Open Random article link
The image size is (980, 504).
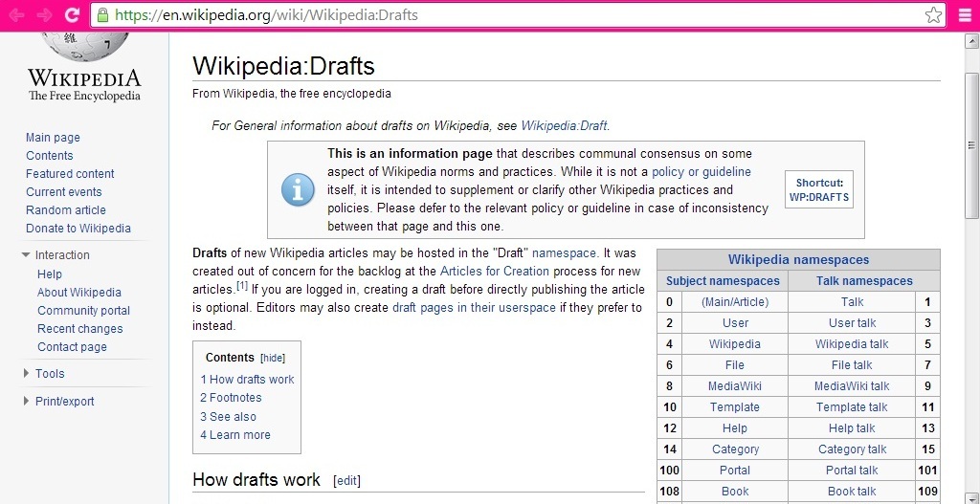click(66, 209)
